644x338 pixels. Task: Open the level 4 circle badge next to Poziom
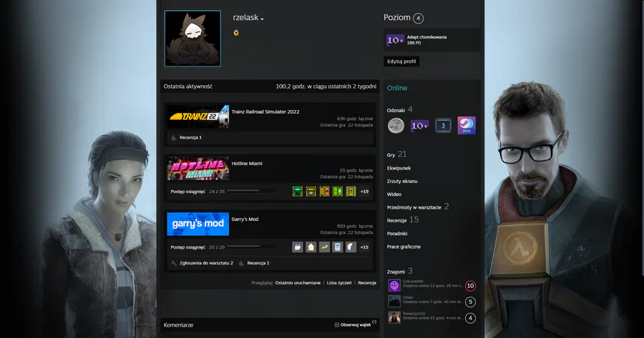point(418,18)
